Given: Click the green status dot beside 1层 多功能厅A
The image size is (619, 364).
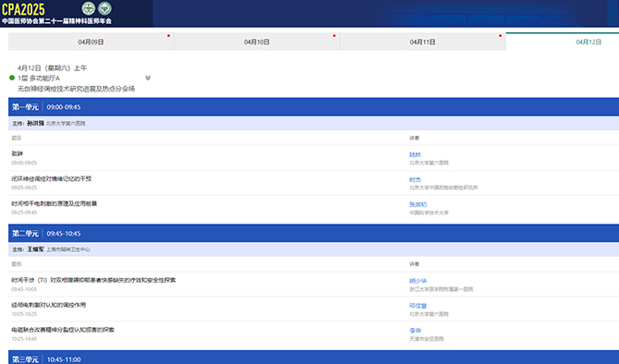Looking at the screenshot, I should click(x=12, y=78).
